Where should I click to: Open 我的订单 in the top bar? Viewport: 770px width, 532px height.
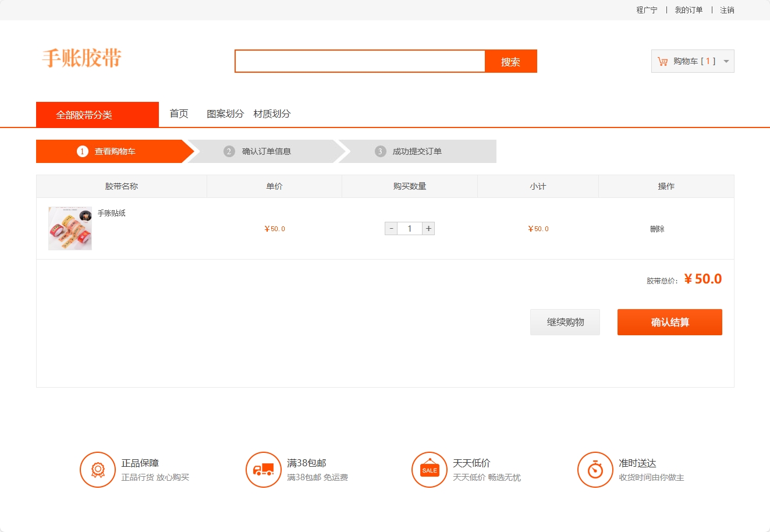tap(689, 10)
